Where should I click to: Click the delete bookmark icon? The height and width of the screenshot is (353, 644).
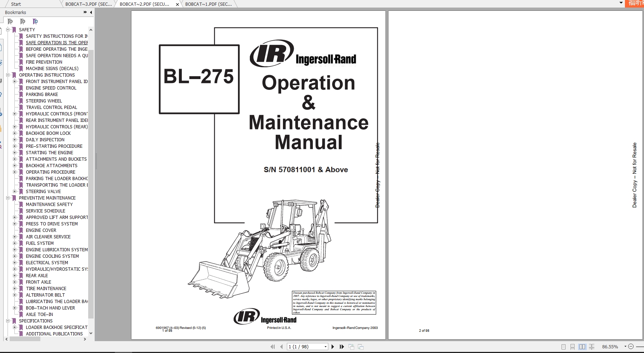tap(10, 22)
